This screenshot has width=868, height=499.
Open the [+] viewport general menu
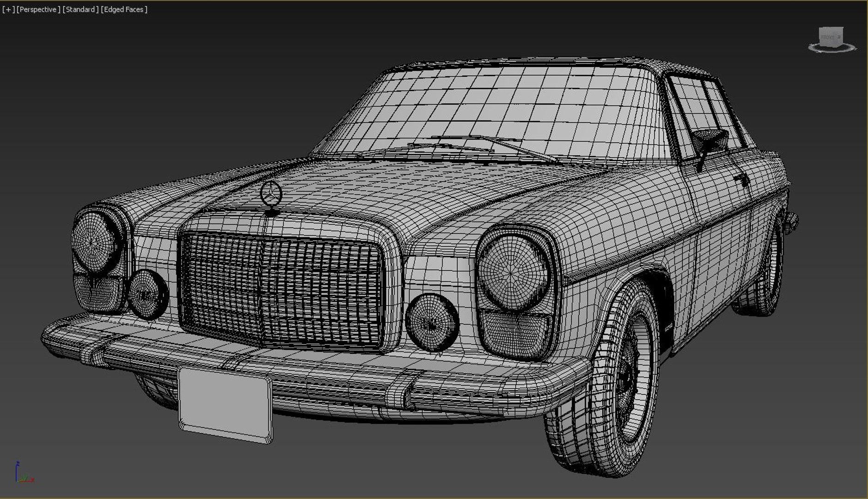8,9
